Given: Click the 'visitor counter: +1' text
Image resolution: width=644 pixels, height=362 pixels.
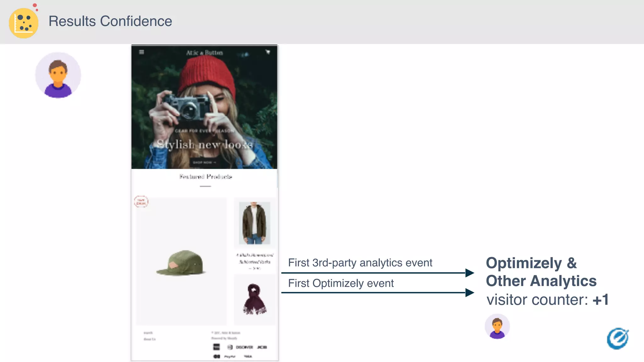Looking at the screenshot, I should coord(547,299).
